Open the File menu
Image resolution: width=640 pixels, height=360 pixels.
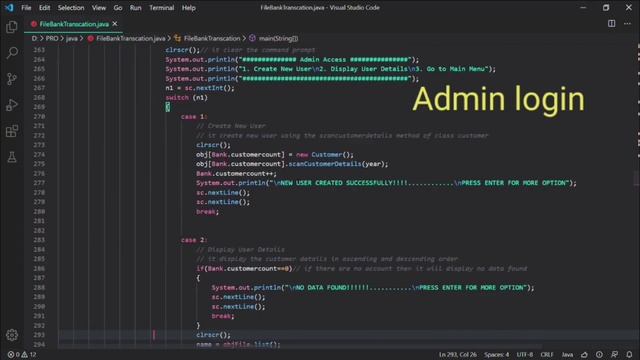tap(26, 7)
